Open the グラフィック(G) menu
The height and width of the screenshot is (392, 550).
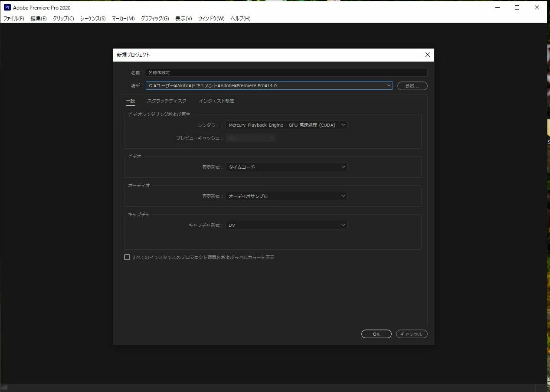click(155, 19)
